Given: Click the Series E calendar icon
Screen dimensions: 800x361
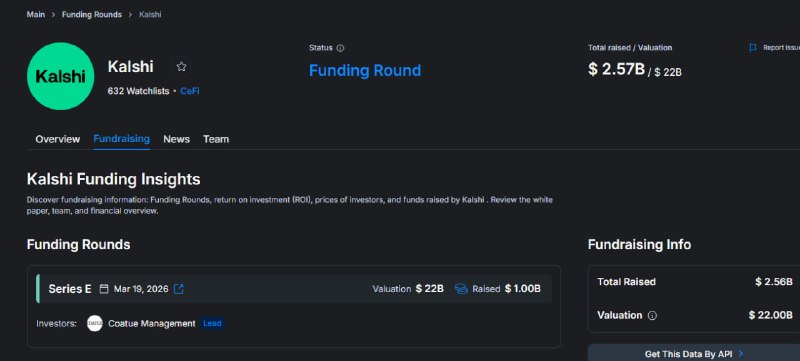Looking at the screenshot, I should [104, 289].
